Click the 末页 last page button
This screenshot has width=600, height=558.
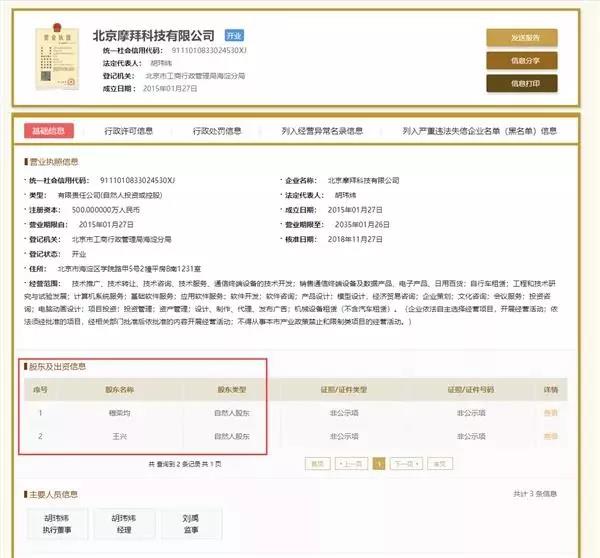(440, 464)
